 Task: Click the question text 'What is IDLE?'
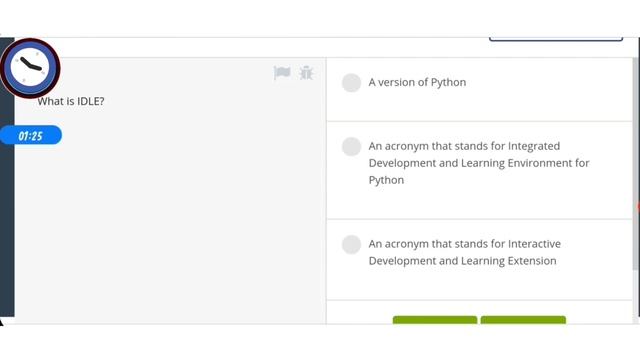71,101
